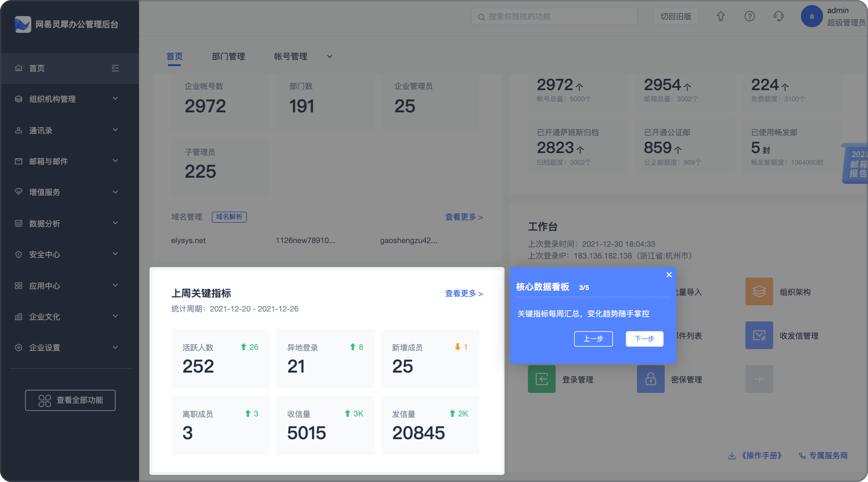The width and height of the screenshot is (868, 482).
Task: Click the 上一步 button in the guide
Action: (x=593, y=339)
